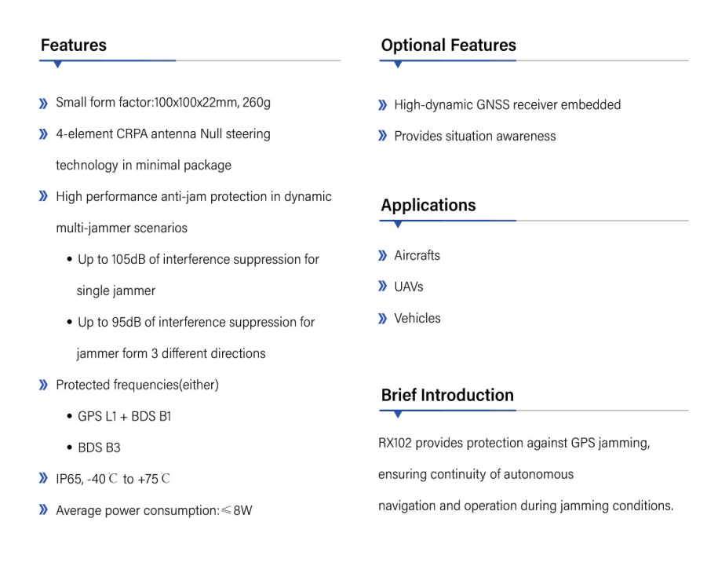
Task: Click the chevron bullet beside 4-element CRPA antenna
Action: [x=43, y=134]
